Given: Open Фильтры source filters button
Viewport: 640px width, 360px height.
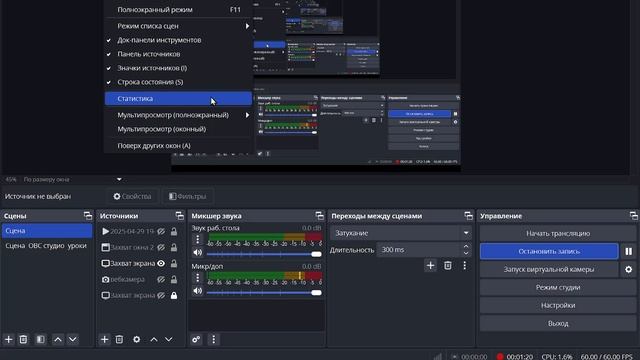Looking at the screenshot, I should [x=188, y=196].
